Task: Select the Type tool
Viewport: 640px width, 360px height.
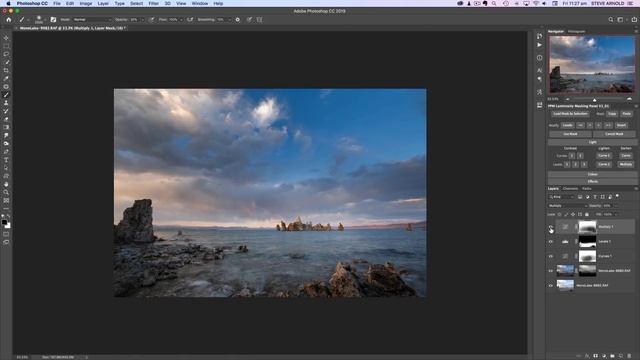Action: click(6, 160)
